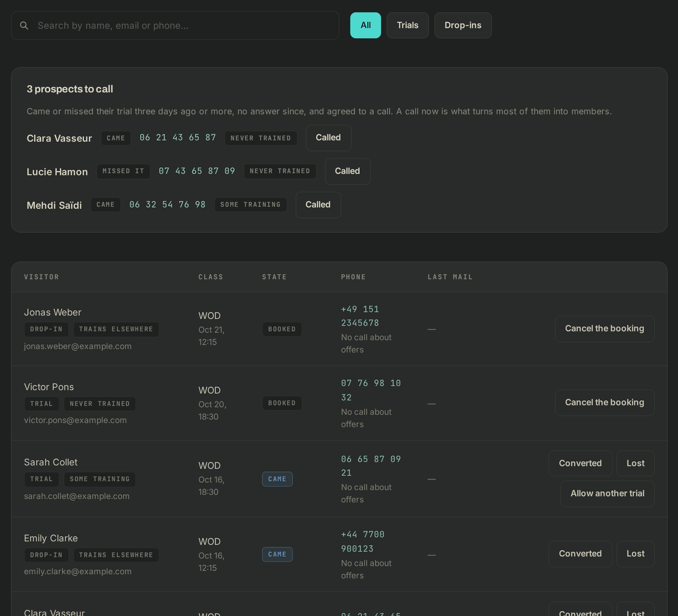Click the SOME TRAINING tag next to Mehdi Saïdi

[250, 205]
